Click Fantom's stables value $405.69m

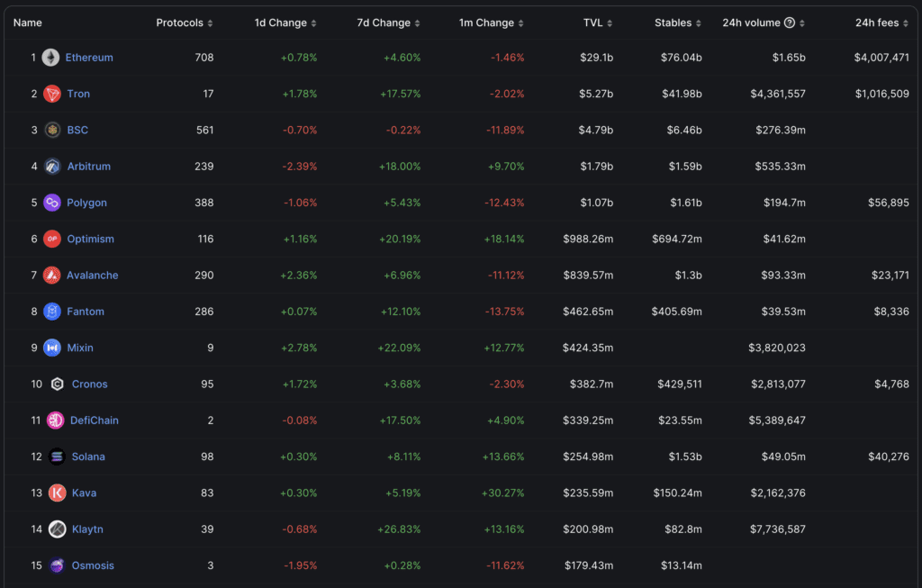coord(677,312)
